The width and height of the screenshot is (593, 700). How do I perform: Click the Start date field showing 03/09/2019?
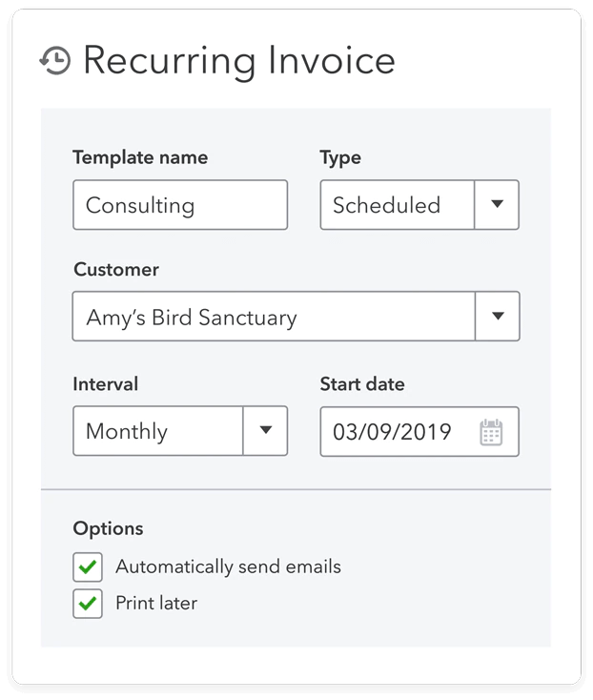(x=419, y=432)
